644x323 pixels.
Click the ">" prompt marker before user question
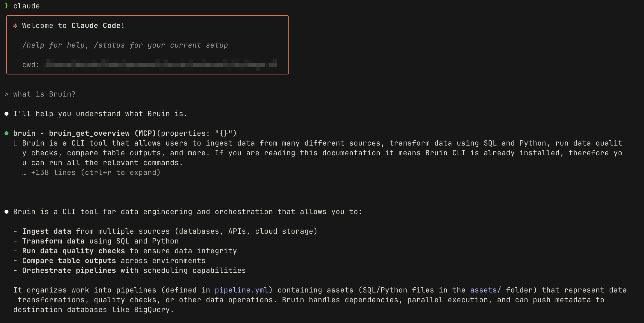click(x=6, y=94)
